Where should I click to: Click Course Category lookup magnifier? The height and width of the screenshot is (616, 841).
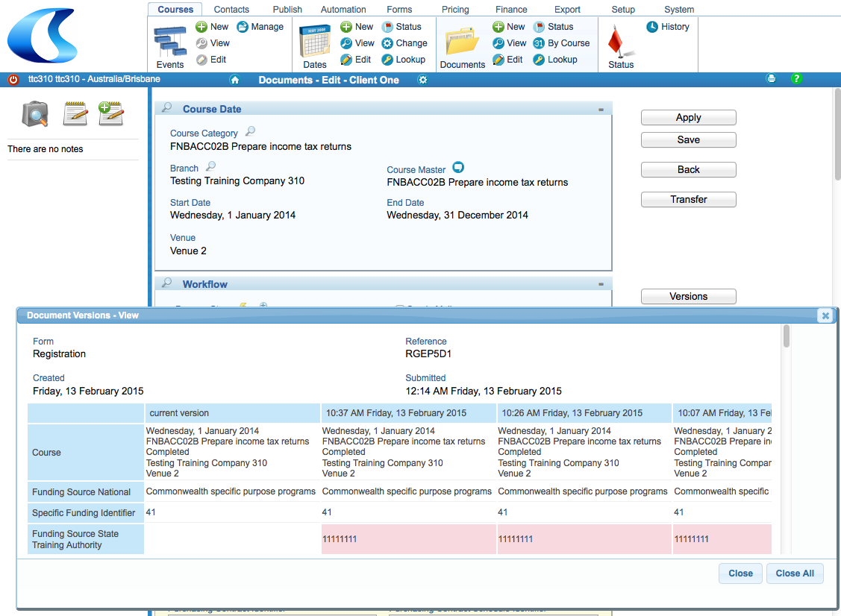click(x=251, y=131)
